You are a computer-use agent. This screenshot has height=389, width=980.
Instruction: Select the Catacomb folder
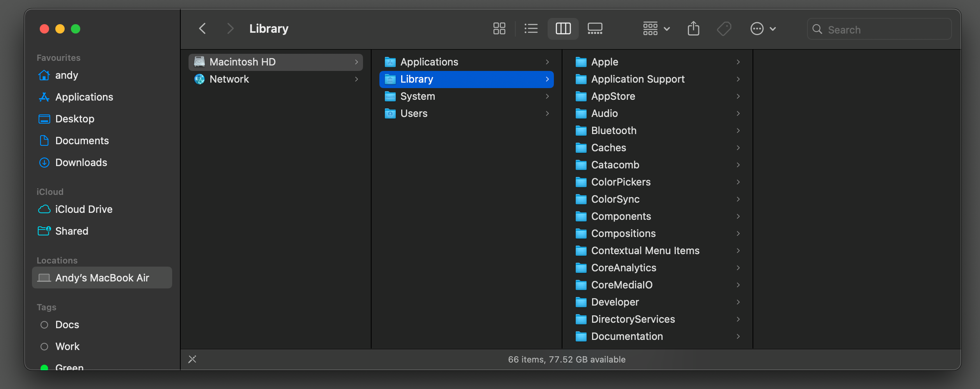657,165
